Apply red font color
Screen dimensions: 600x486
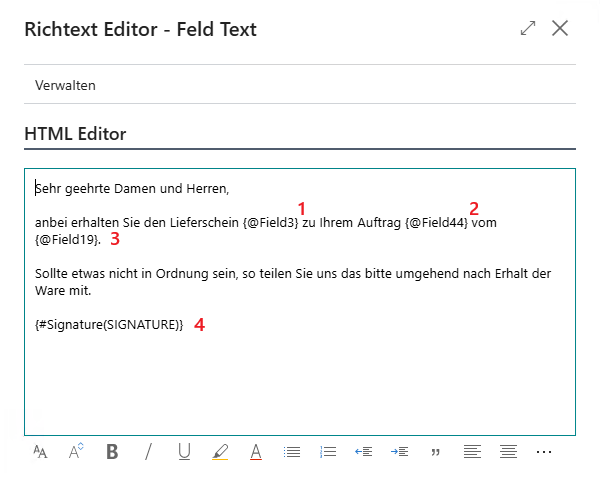tap(256, 452)
